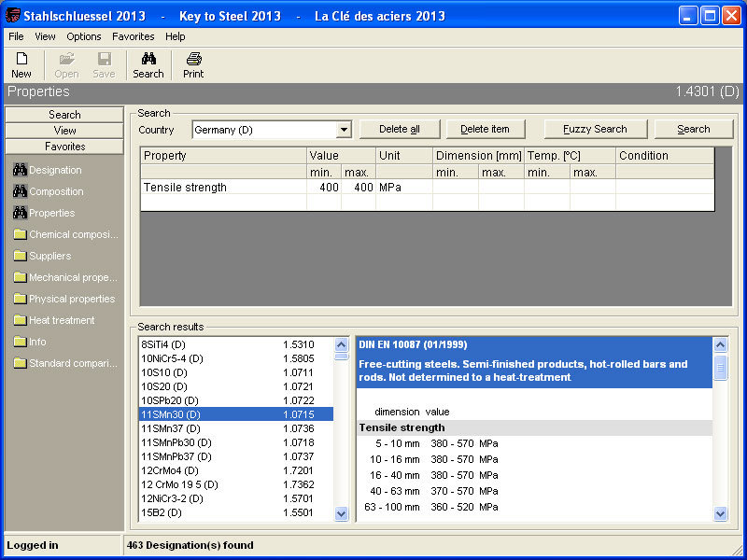Click the Unit column header
This screenshot has width=747, height=560.
pyautogui.click(x=404, y=156)
